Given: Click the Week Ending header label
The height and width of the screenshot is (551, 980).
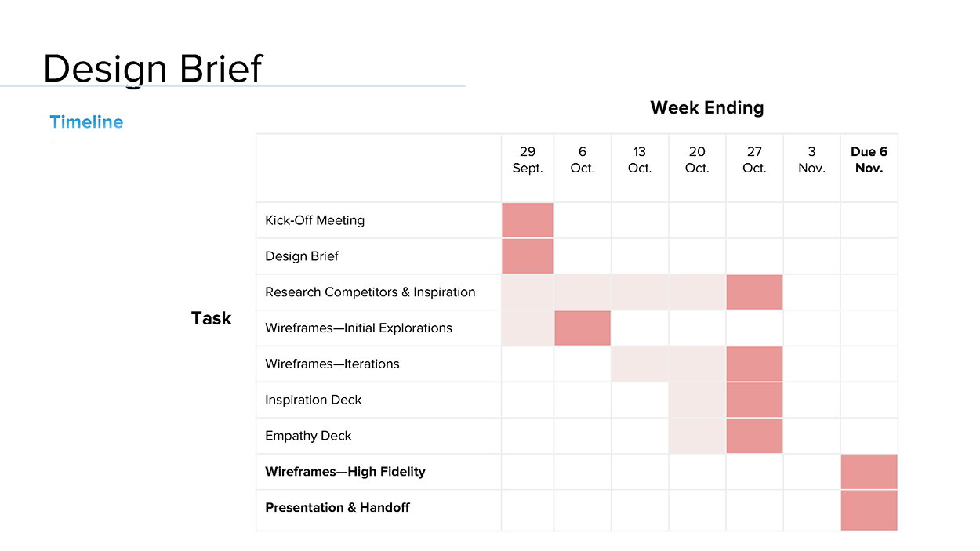Looking at the screenshot, I should tap(706, 107).
